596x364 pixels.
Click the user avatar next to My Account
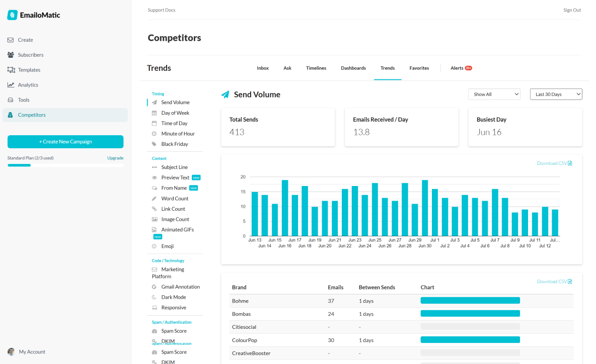coord(12,352)
